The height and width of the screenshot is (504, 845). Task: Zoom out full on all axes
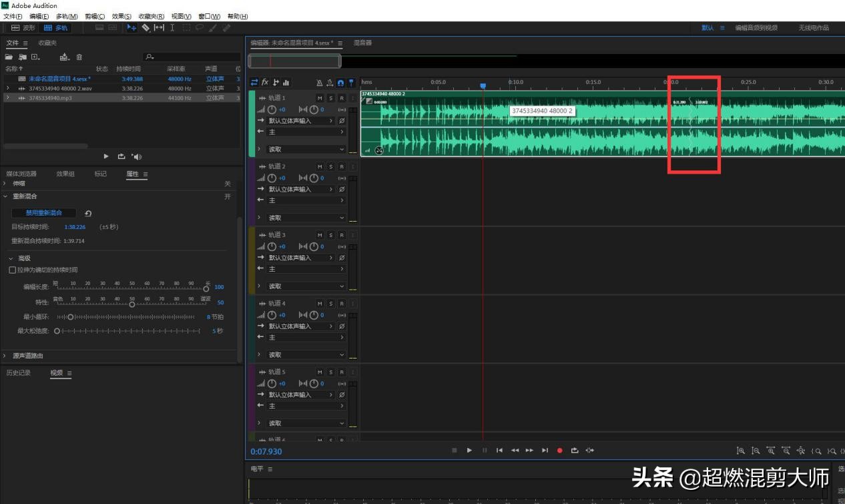(x=800, y=451)
